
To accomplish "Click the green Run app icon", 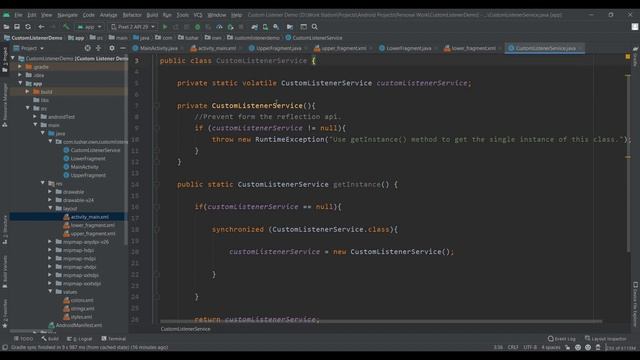I will point(165,27).
